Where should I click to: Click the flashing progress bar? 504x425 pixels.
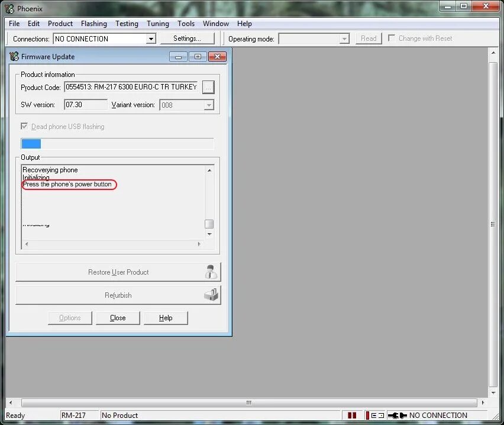point(117,144)
